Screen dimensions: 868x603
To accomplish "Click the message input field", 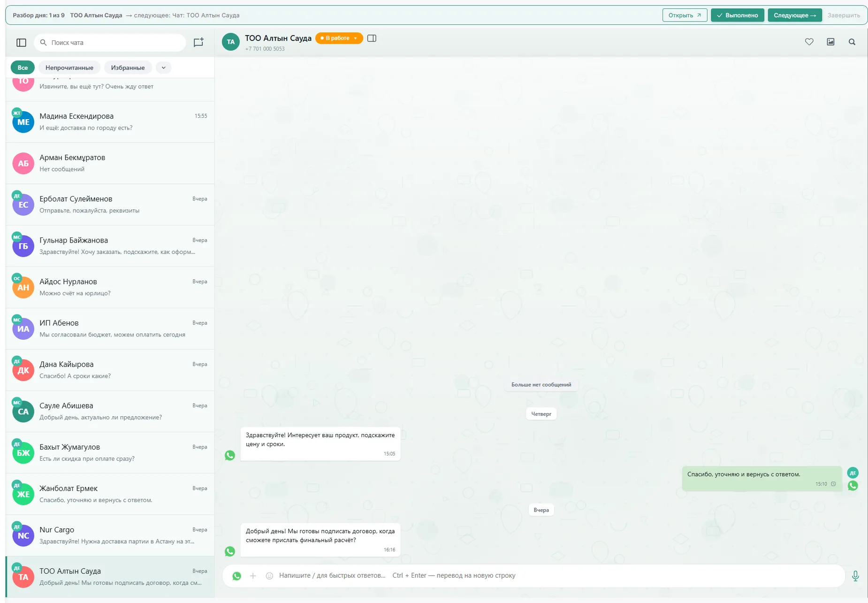I will pos(534,576).
